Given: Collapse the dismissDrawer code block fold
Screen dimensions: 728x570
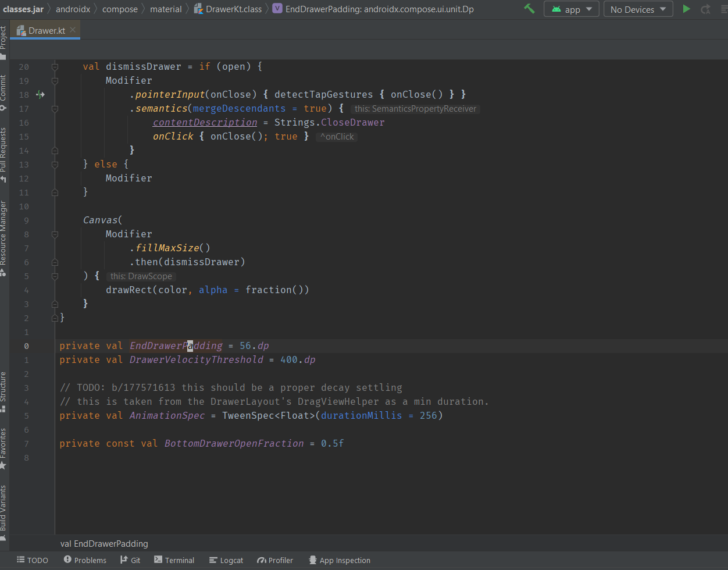Looking at the screenshot, I should 55,67.
